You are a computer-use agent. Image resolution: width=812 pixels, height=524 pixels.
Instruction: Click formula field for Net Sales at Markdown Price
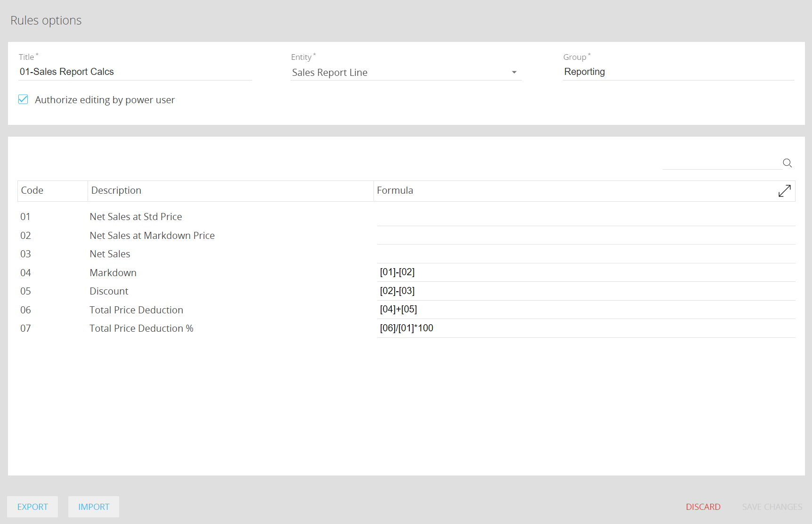[x=585, y=236]
